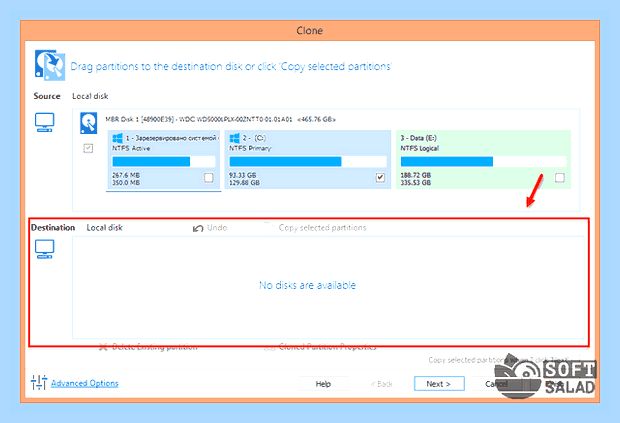Uncheck the (C:) 129.88 GB partition checkbox

click(x=380, y=178)
